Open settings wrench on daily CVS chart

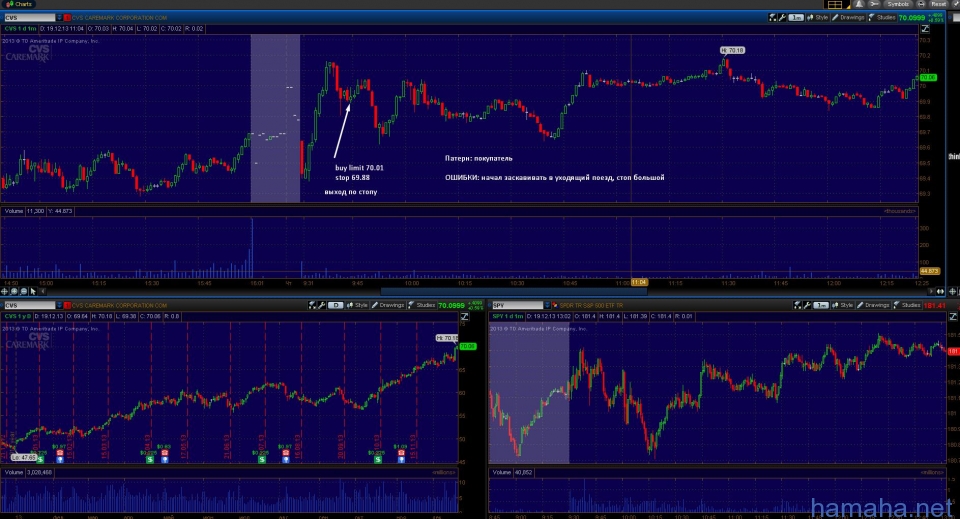click(321, 305)
